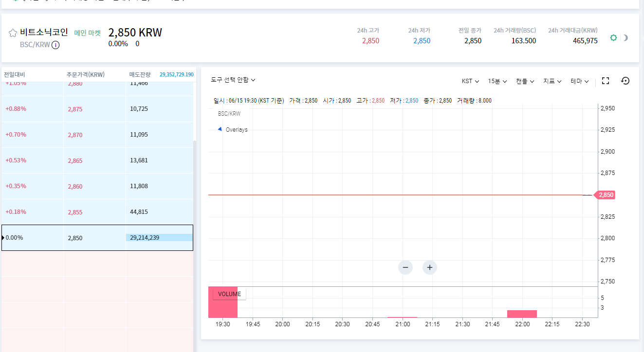
Task: Switch to light mode sun icon
Action: 613,37
